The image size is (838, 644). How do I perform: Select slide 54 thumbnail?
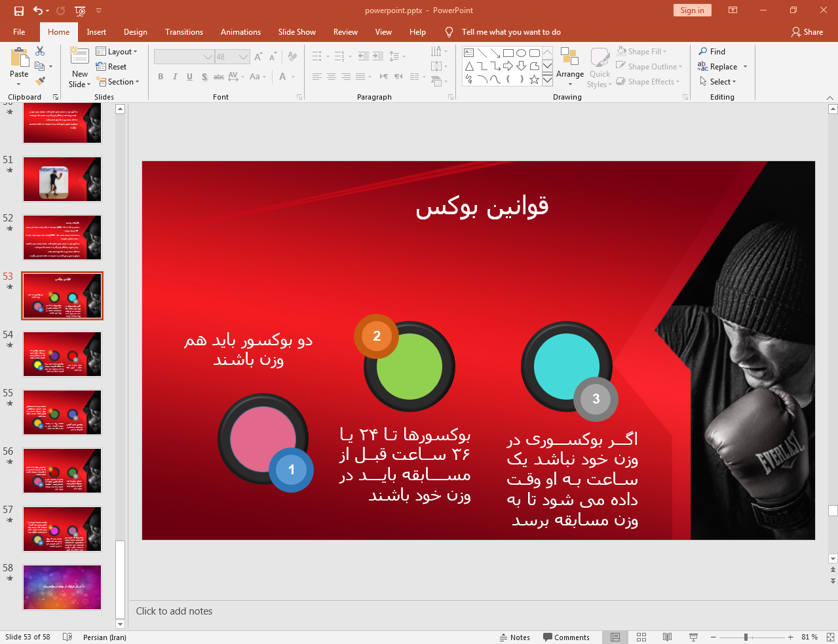point(62,354)
